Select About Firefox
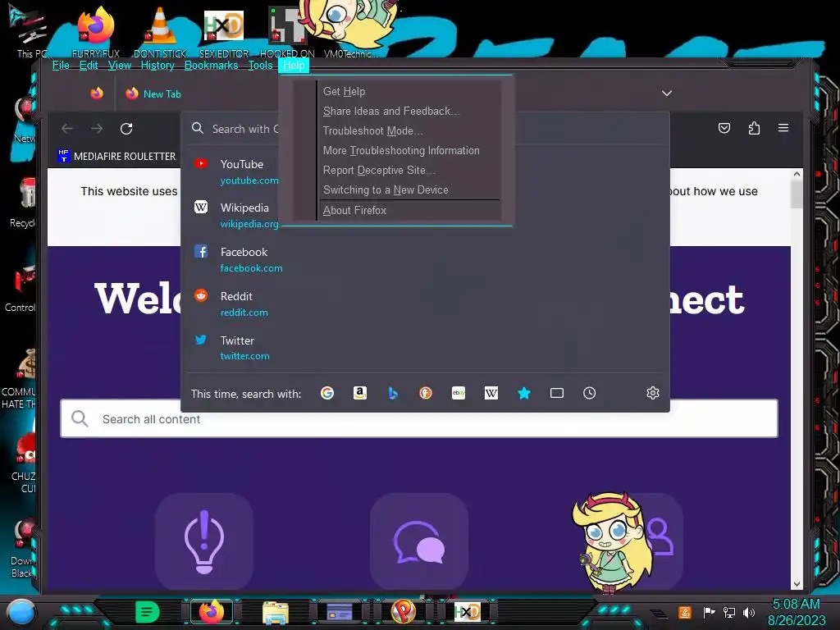 click(410, 211)
